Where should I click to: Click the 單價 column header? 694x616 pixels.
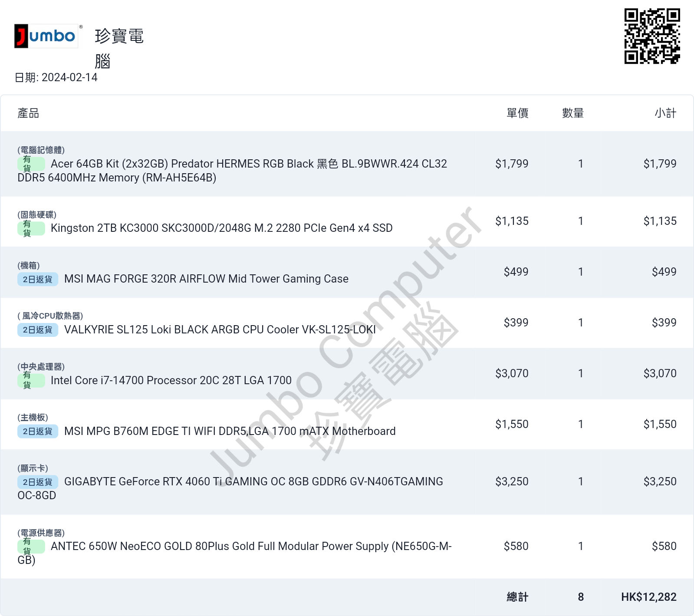point(517,113)
